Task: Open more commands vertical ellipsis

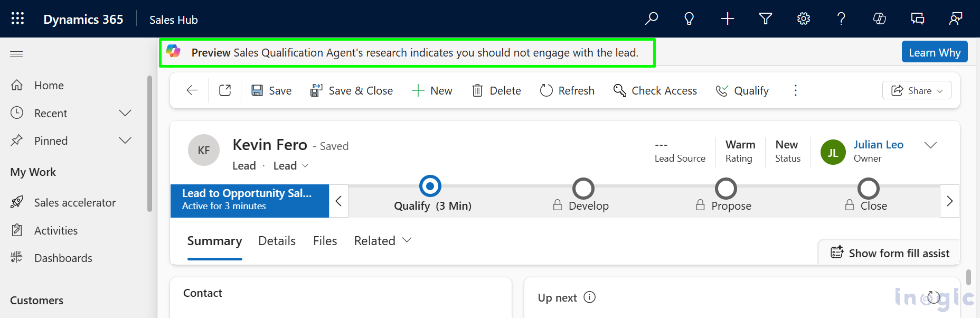Action: click(795, 90)
